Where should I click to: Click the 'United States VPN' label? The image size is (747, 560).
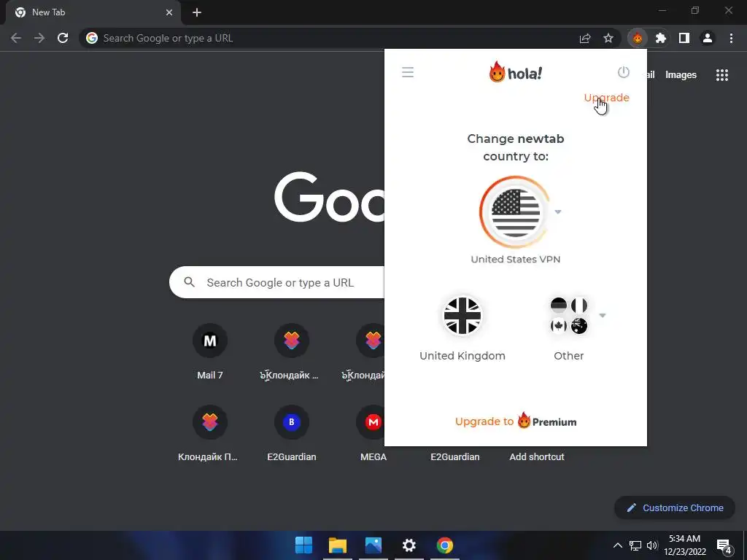(516, 259)
